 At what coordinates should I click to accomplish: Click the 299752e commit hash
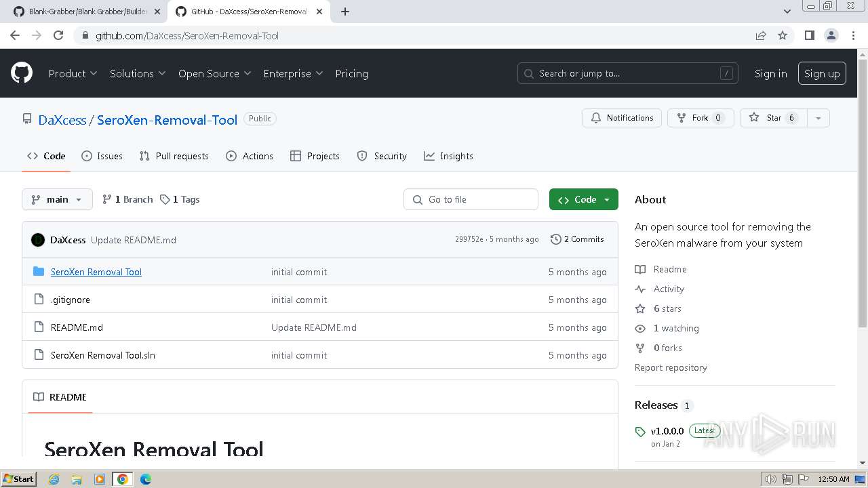point(469,239)
